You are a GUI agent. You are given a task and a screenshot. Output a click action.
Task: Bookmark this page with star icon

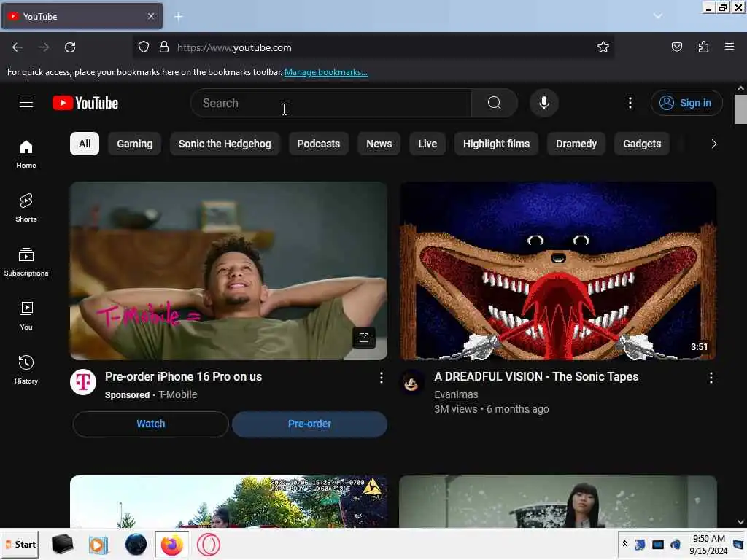point(603,47)
